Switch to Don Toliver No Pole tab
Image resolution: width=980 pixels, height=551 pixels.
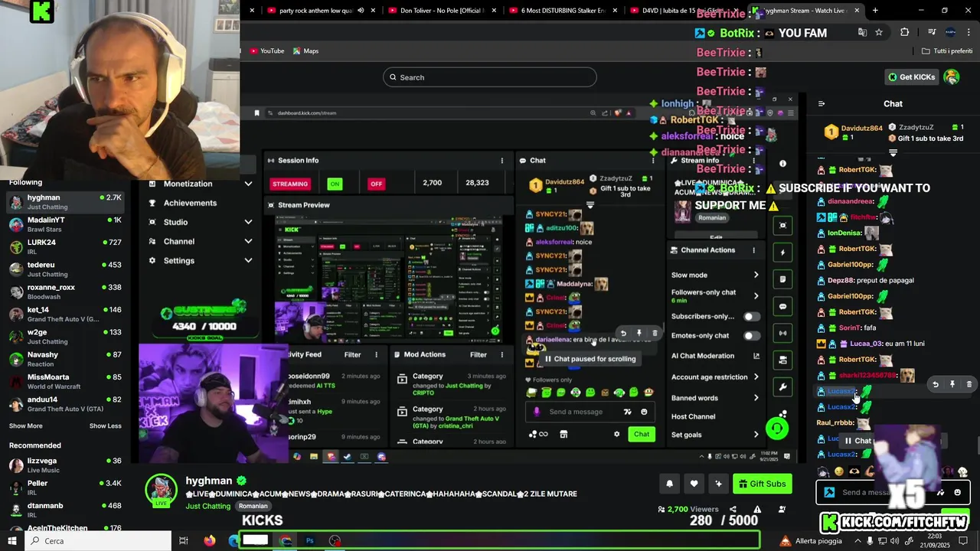[443, 11]
